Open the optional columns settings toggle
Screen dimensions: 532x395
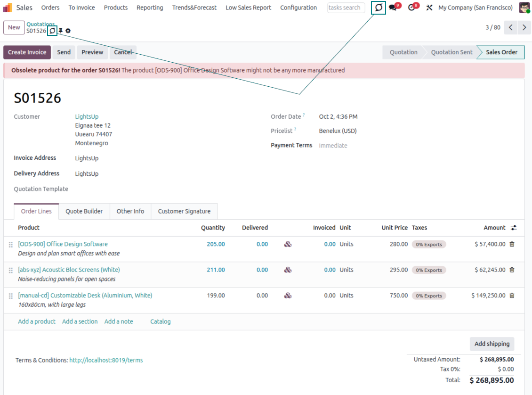pos(514,228)
